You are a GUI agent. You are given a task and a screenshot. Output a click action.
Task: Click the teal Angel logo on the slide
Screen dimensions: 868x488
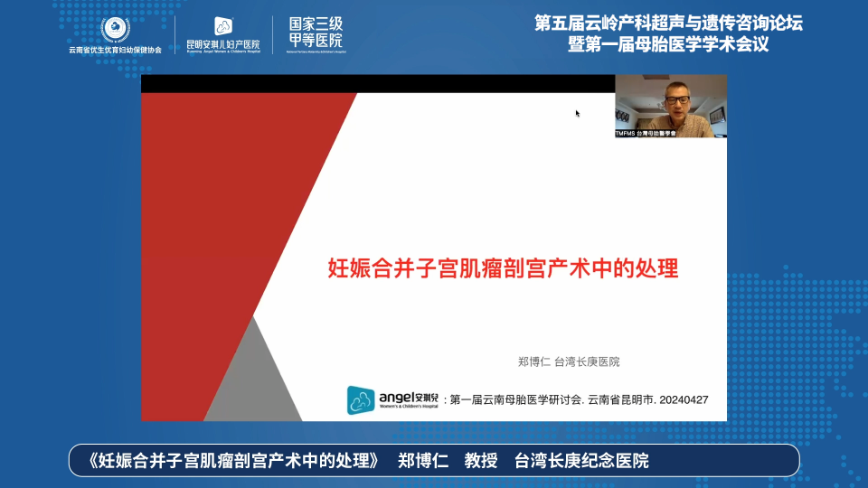coord(362,399)
